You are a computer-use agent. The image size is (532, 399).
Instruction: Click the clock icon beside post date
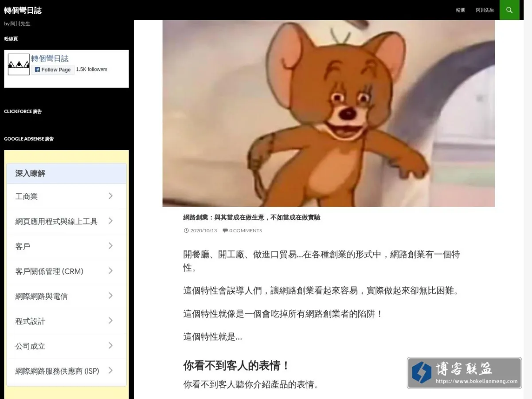coord(186,231)
